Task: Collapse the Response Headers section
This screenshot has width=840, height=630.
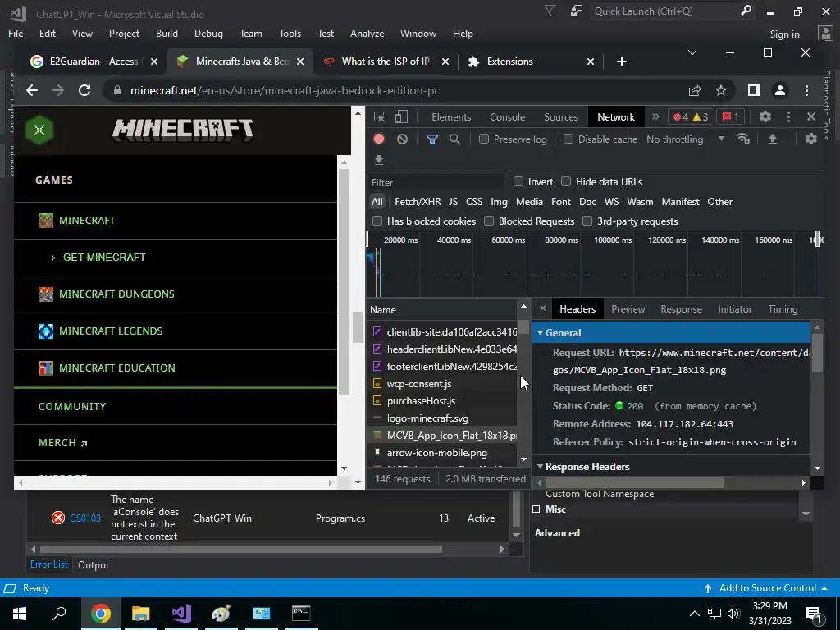Action: point(540,467)
